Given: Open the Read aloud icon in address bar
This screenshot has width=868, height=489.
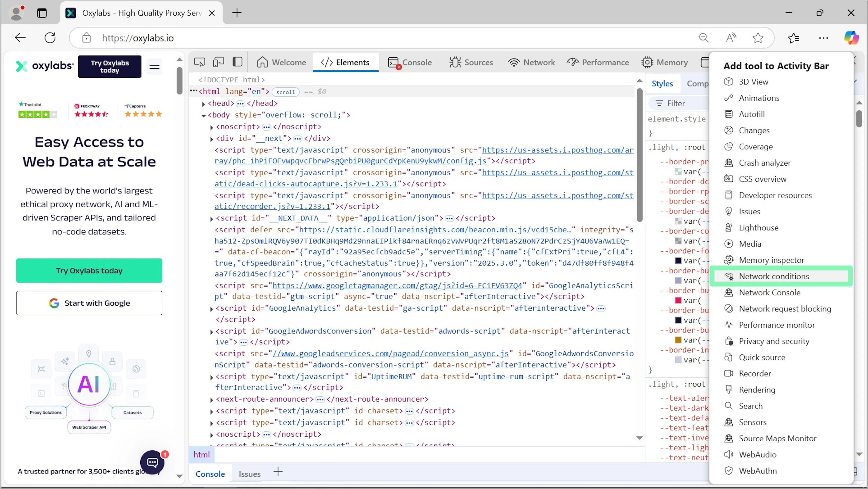Looking at the screenshot, I should [731, 38].
